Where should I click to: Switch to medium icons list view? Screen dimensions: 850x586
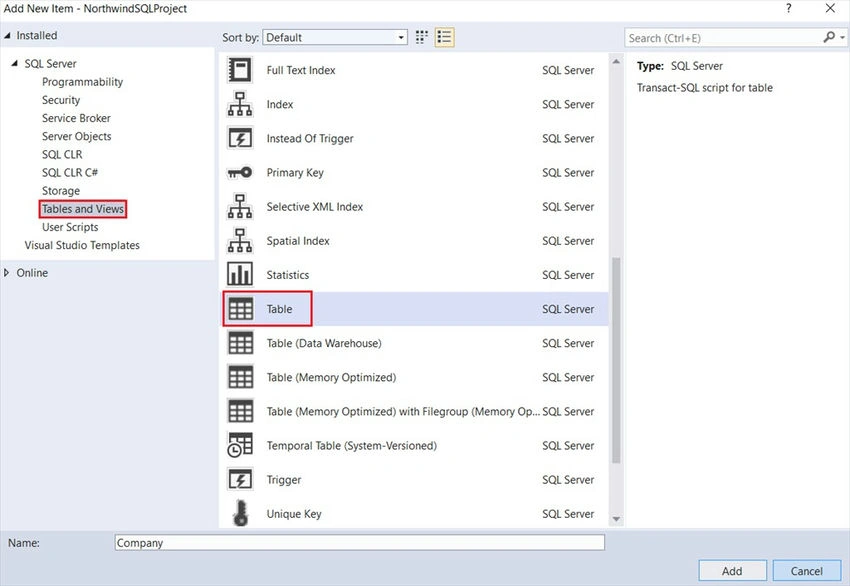coord(444,37)
